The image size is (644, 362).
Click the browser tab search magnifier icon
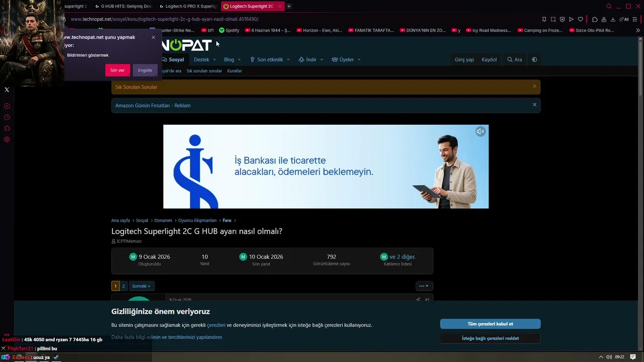[x=609, y=6]
